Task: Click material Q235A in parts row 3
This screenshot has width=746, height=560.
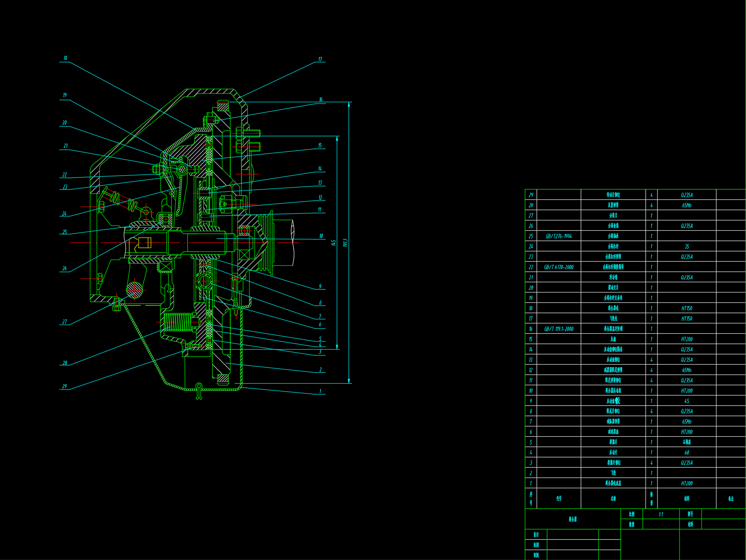Action: [687, 463]
